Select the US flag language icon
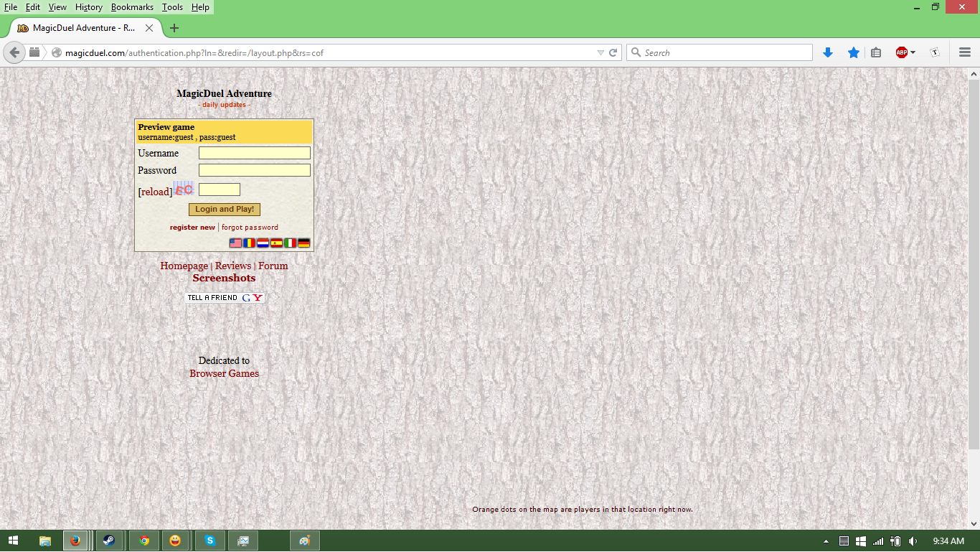This screenshot has width=980, height=552. point(235,243)
